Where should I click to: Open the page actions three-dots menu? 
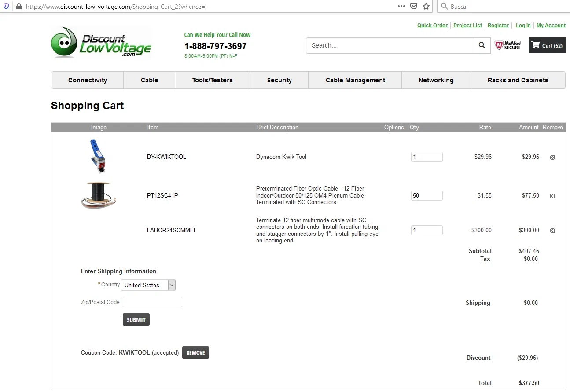(401, 6)
